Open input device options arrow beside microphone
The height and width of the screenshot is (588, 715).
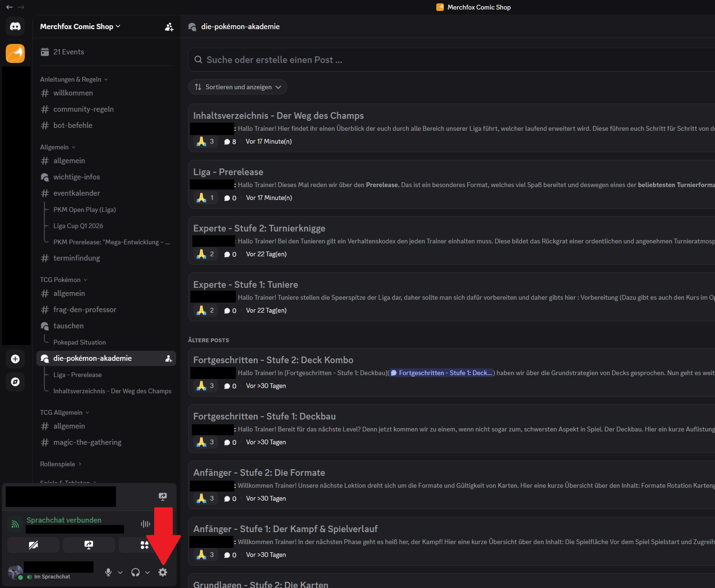coord(120,572)
